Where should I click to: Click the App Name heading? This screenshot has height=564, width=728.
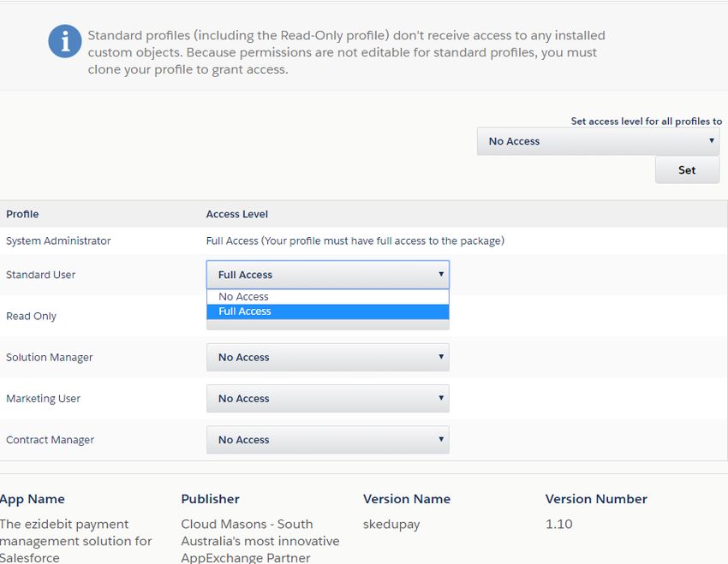pyautogui.click(x=32, y=499)
